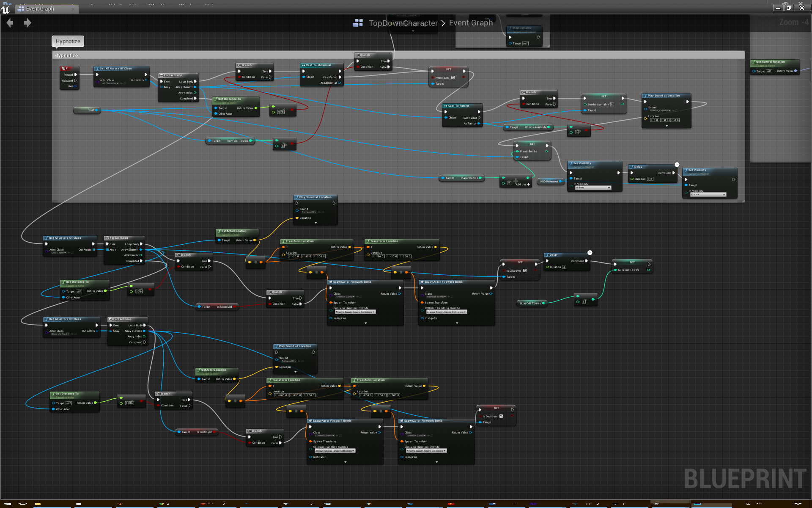Open Collision Handling Override dropdown in first SpawnActor
Image resolution: width=812 pixels, height=508 pixels.
355,312
